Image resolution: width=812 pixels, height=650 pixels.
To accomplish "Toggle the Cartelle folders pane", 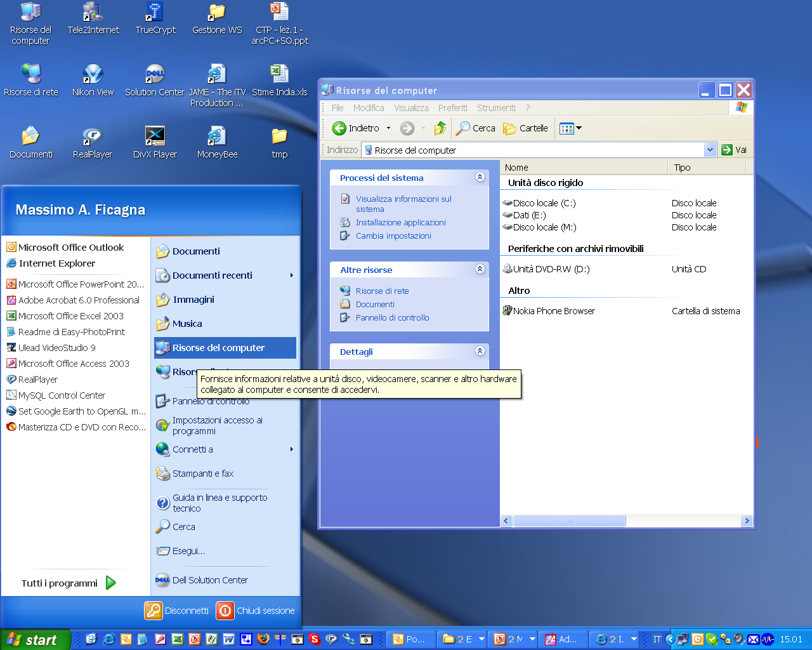I will (x=526, y=128).
